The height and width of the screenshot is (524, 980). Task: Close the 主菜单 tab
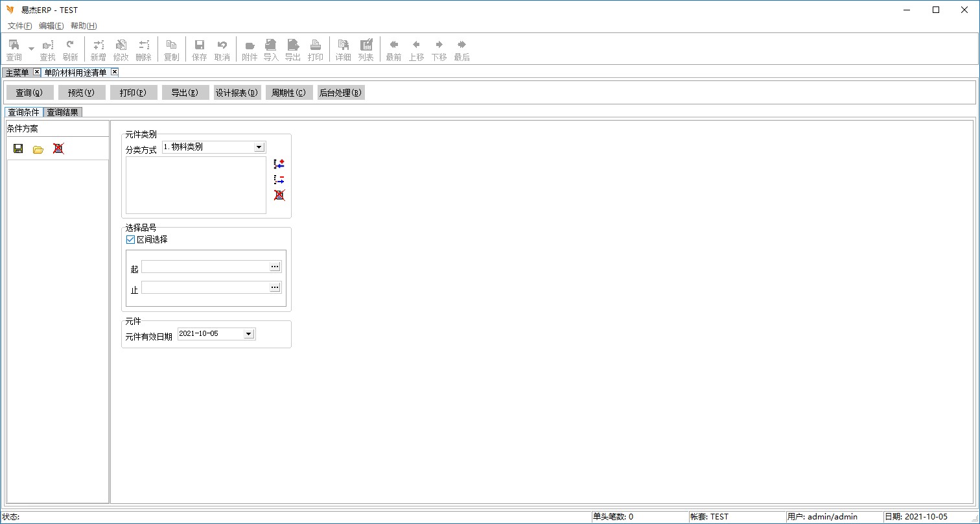(x=36, y=72)
